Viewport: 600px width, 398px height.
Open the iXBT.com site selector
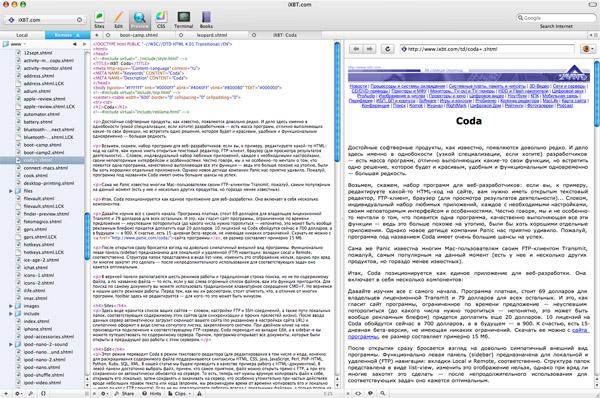coord(45,20)
